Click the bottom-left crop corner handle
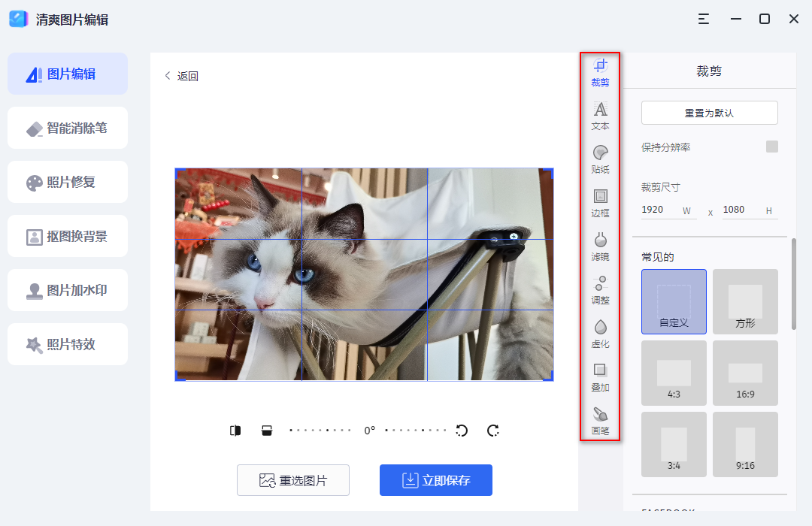This screenshot has width=812, height=526. 178,377
